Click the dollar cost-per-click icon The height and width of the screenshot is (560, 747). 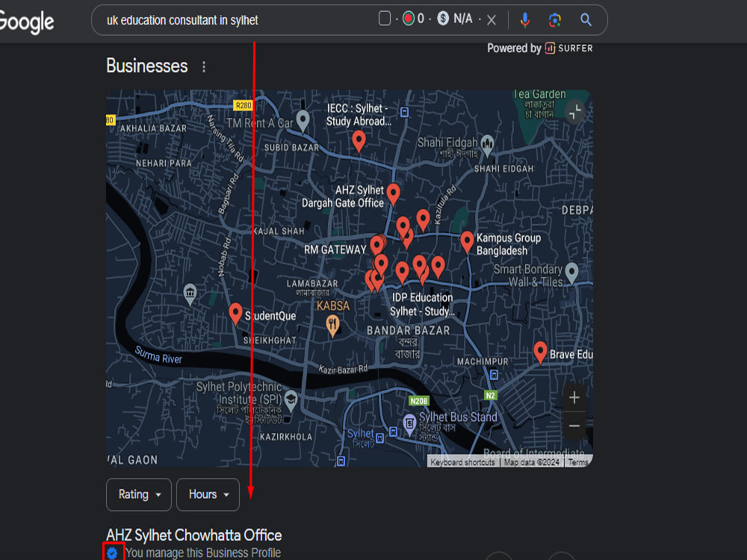443,19
